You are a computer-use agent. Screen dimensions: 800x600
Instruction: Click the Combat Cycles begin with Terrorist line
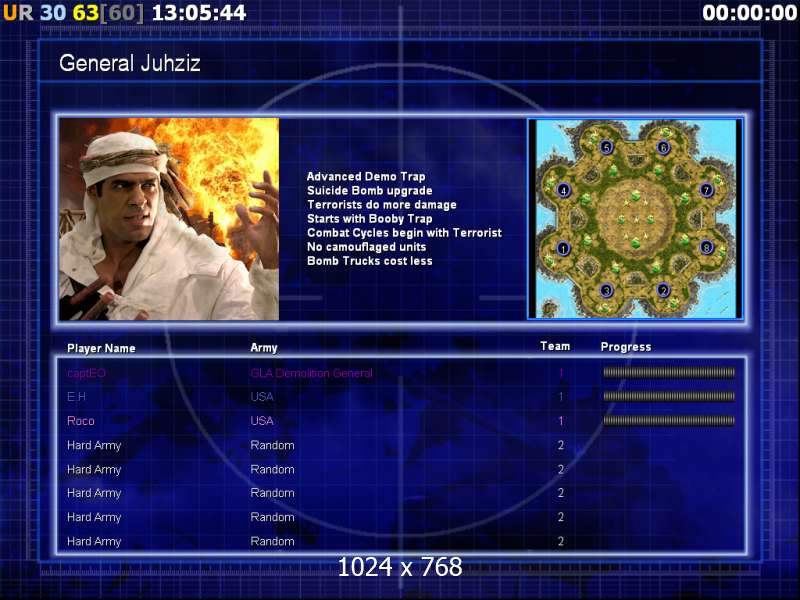[404, 233]
